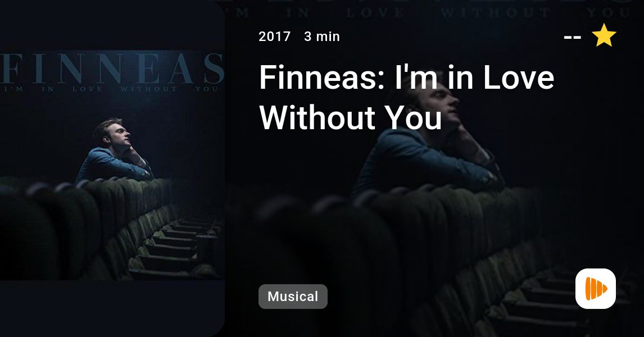Screen dimensions: 644x337
Task: Click the yellow star rating icon
Action: pyautogui.click(x=604, y=36)
